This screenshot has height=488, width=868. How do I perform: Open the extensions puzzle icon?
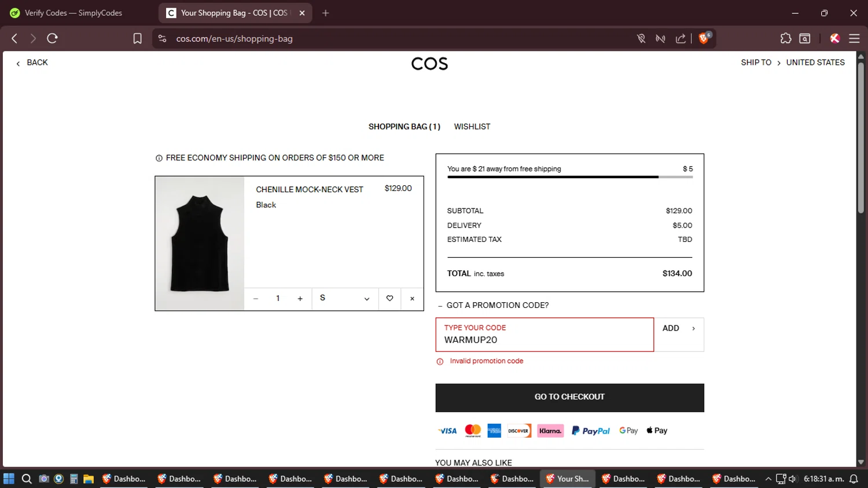785,38
